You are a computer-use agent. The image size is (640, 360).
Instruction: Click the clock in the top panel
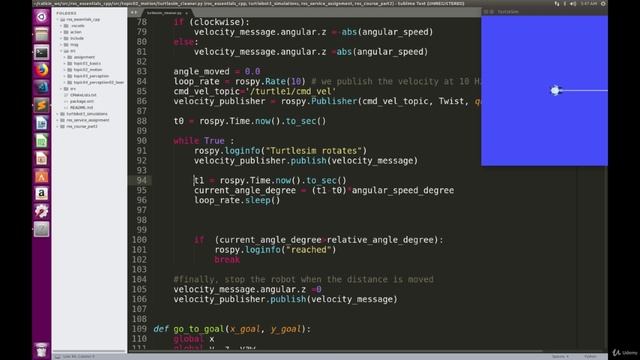(x=588, y=4)
